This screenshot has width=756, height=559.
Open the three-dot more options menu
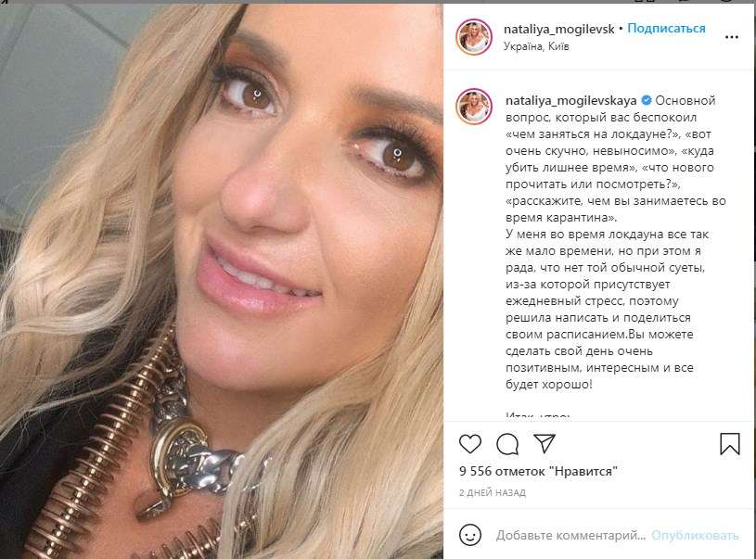[x=731, y=37]
